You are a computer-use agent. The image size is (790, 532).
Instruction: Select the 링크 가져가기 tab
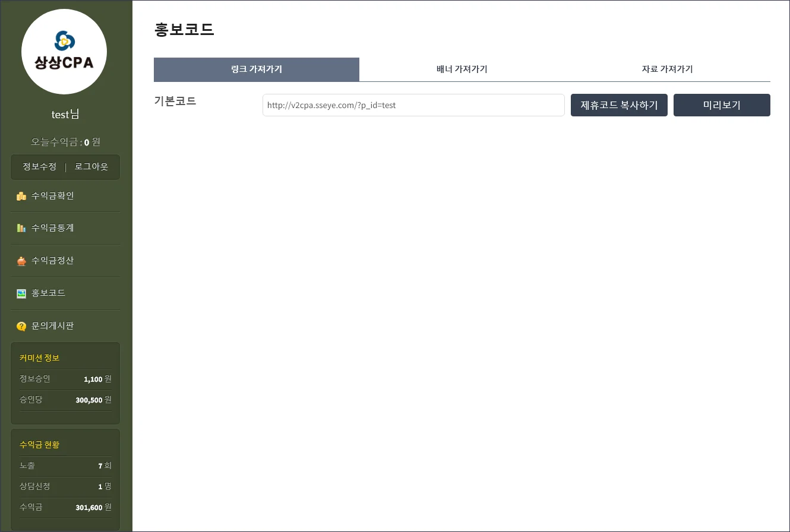click(257, 69)
